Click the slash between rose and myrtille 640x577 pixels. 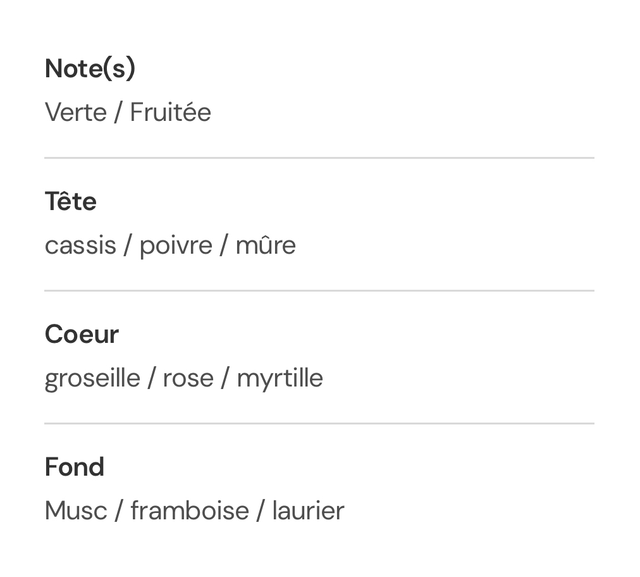click(226, 378)
